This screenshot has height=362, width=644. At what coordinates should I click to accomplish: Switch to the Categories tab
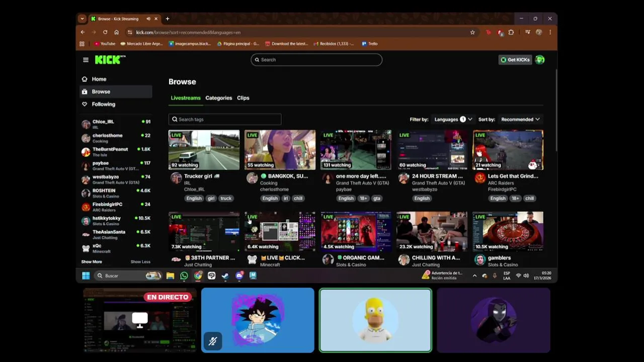point(219,98)
